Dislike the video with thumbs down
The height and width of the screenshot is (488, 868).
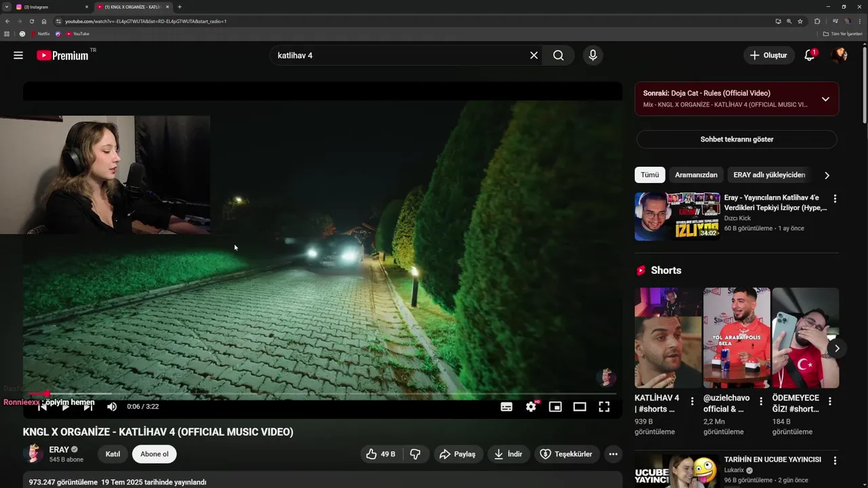pyautogui.click(x=416, y=454)
